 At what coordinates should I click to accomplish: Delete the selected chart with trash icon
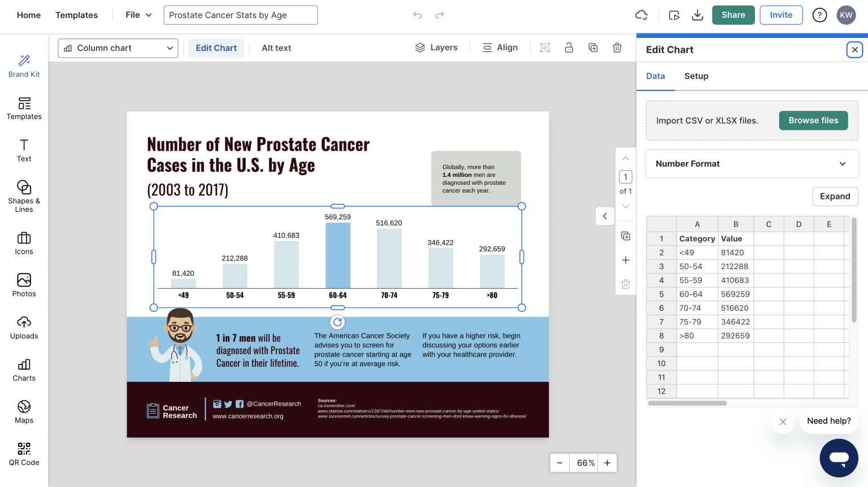[617, 47]
